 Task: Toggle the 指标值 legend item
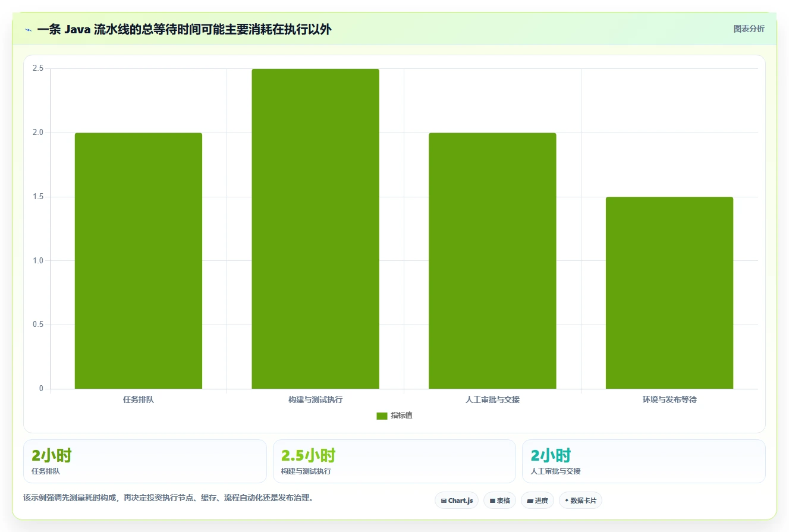coord(394,415)
